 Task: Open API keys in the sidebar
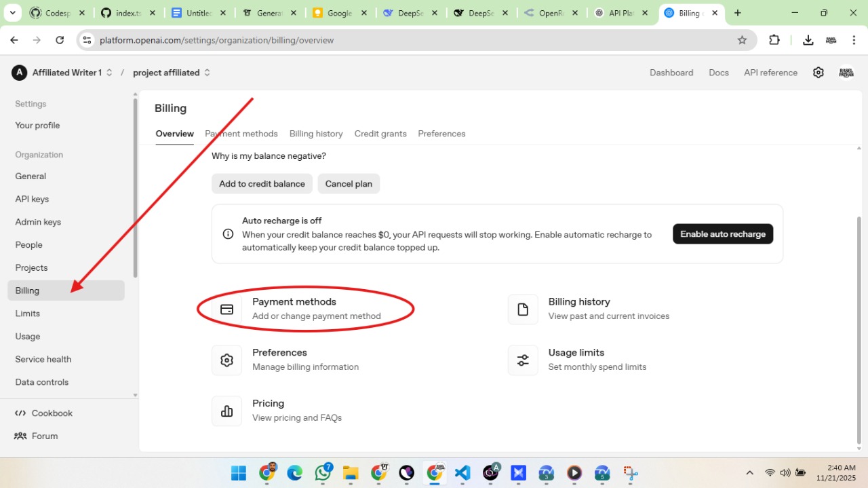click(32, 199)
